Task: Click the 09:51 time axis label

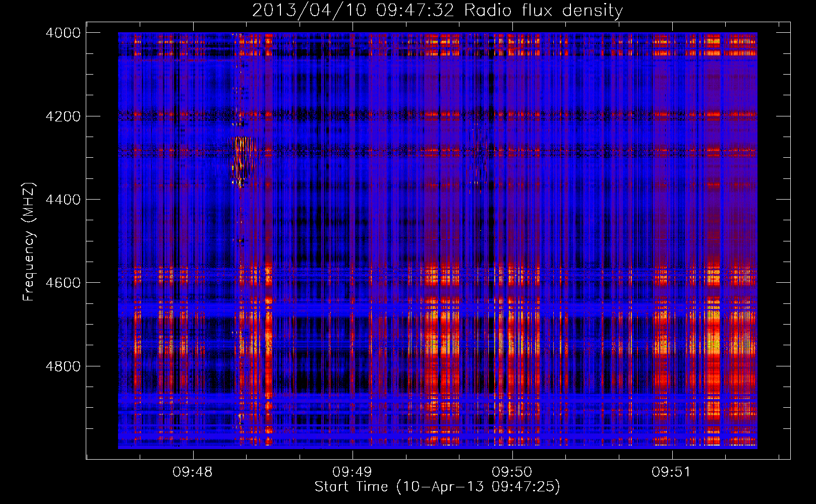Action: [x=671, y=472]
